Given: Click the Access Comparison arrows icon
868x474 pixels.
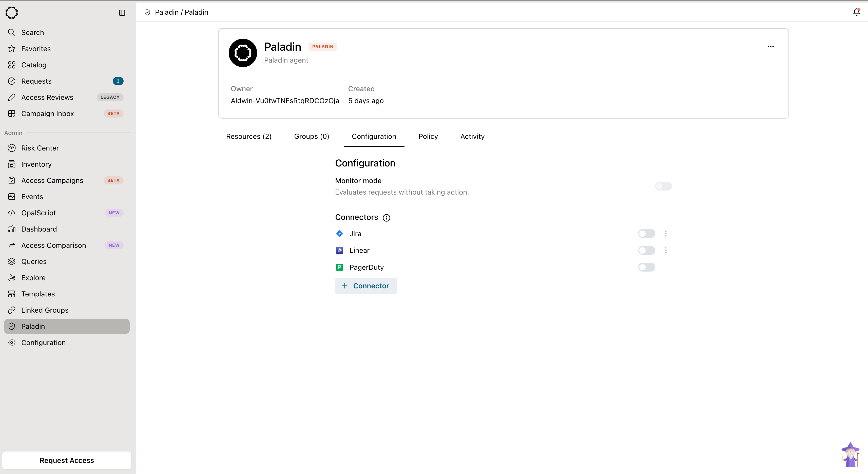Looking at the screenshot, I should tap(12, 245).
